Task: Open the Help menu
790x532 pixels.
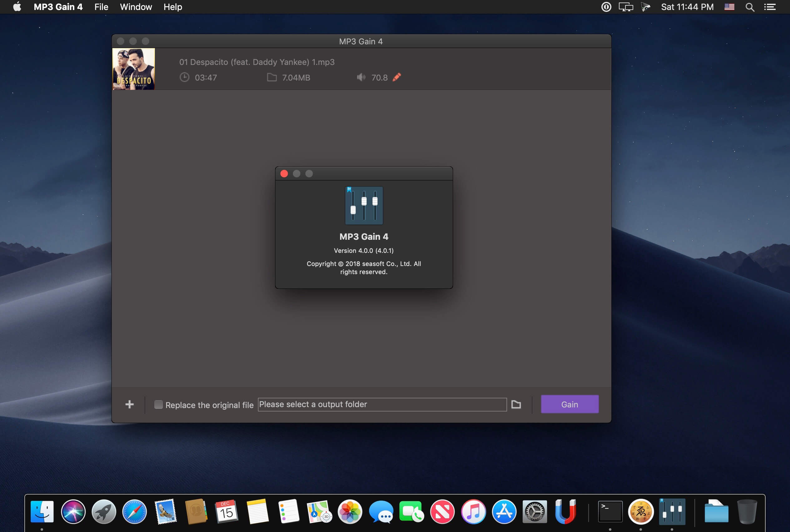Action: [x=173, y=7]
